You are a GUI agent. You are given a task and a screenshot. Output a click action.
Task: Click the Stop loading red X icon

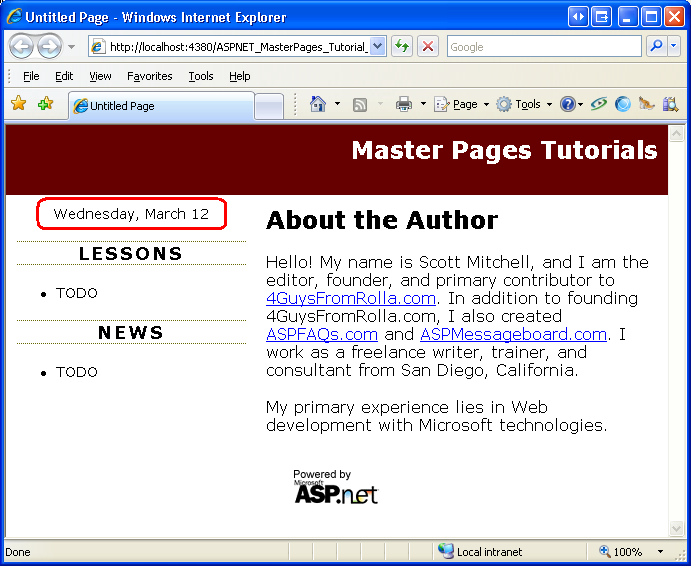428,46
